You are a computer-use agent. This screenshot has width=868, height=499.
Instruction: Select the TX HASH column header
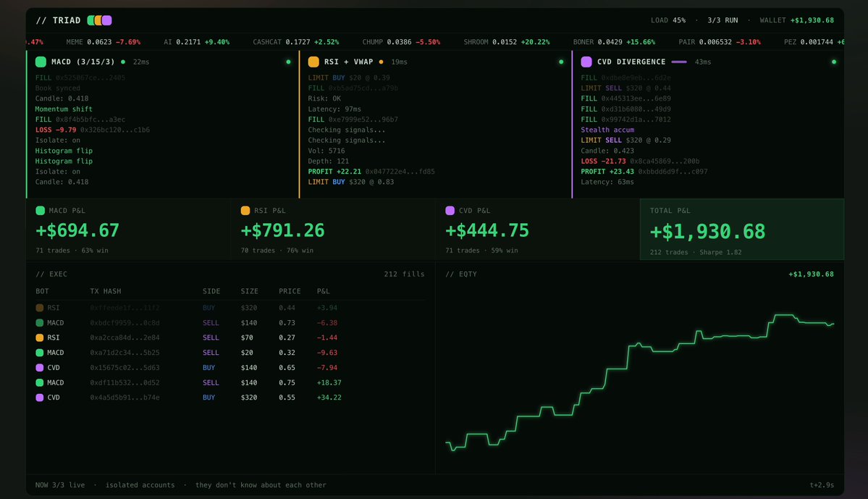coord(106,291)
